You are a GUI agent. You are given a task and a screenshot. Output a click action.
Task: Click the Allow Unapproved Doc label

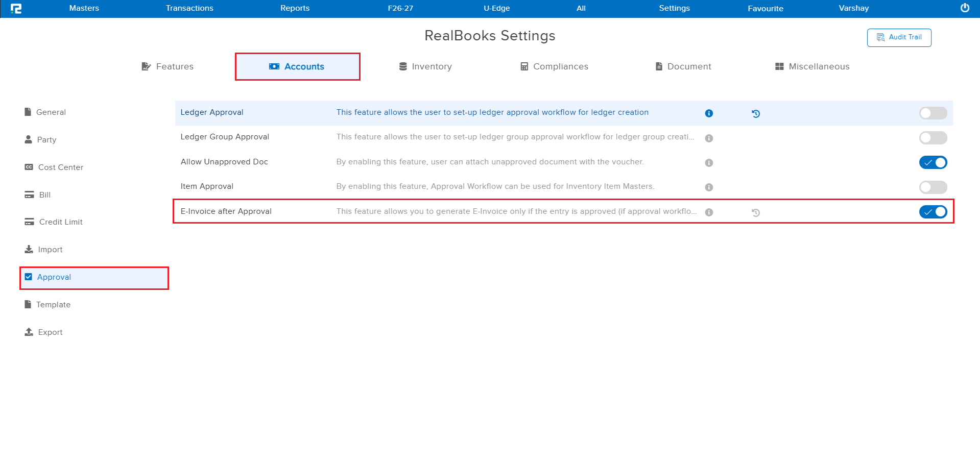[x=224, y=162]
